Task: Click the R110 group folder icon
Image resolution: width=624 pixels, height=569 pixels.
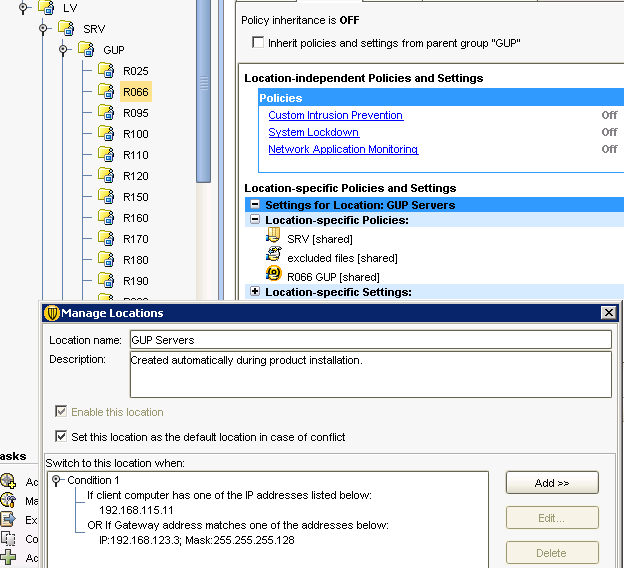Action: [106, 154]
